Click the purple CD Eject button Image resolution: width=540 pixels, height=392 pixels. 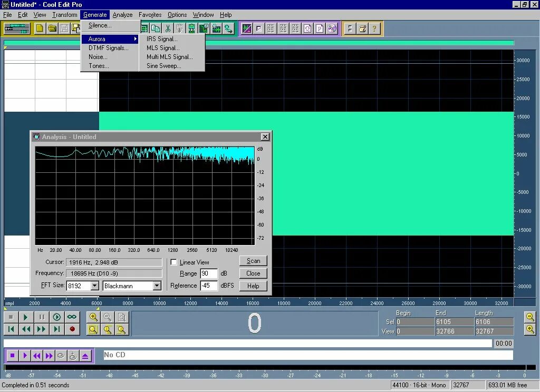click(85, 356)
